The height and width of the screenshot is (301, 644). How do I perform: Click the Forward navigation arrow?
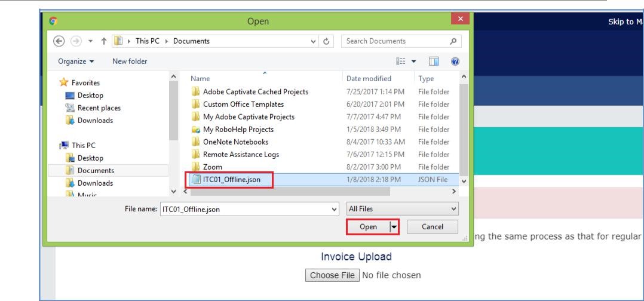(76, 41)
